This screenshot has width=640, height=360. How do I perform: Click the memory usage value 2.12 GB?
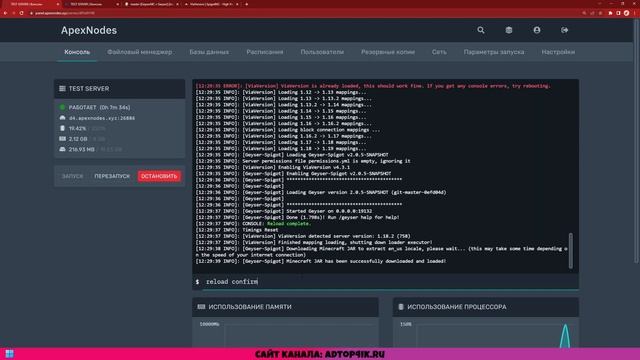[78, 139]
